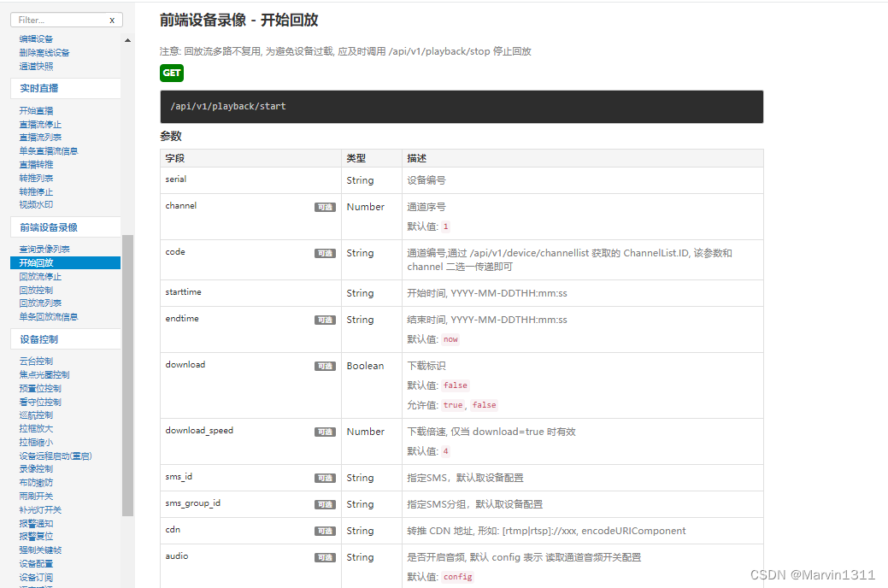Click inside the Filter search input
The image size is (888, 588).
51,19
